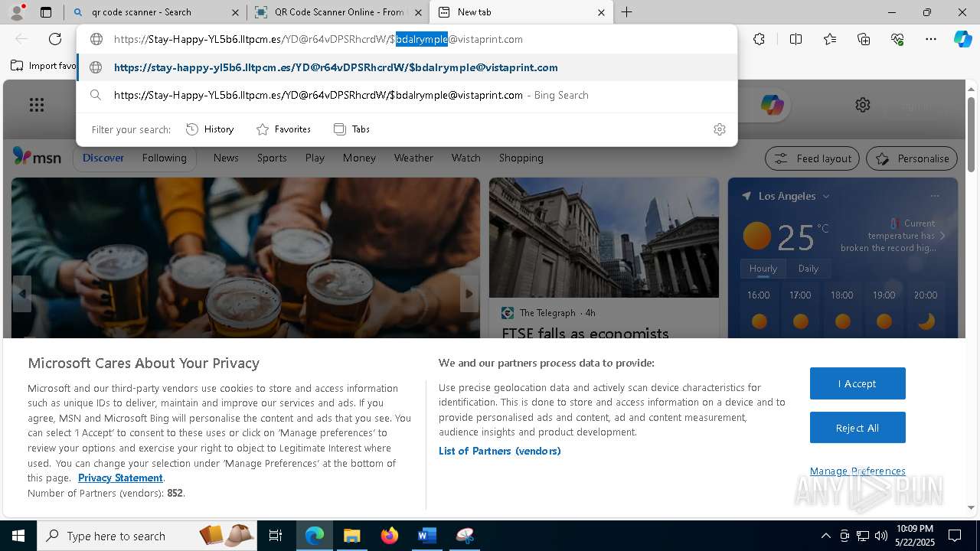The height and width of the screenshot is (551, 980).
Task: Open Extensions puzzle icon
Action: pos(759,39)
